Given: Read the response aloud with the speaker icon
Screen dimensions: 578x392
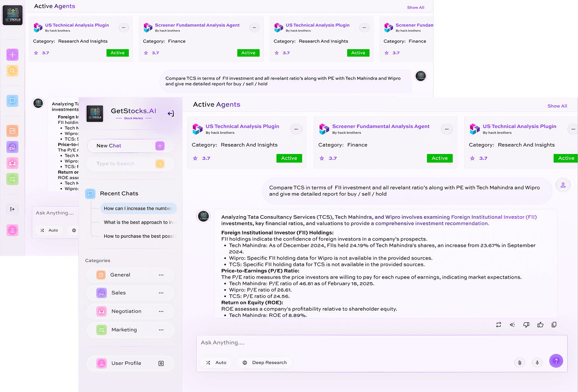Looking at the screenshot, I should 512,325.
